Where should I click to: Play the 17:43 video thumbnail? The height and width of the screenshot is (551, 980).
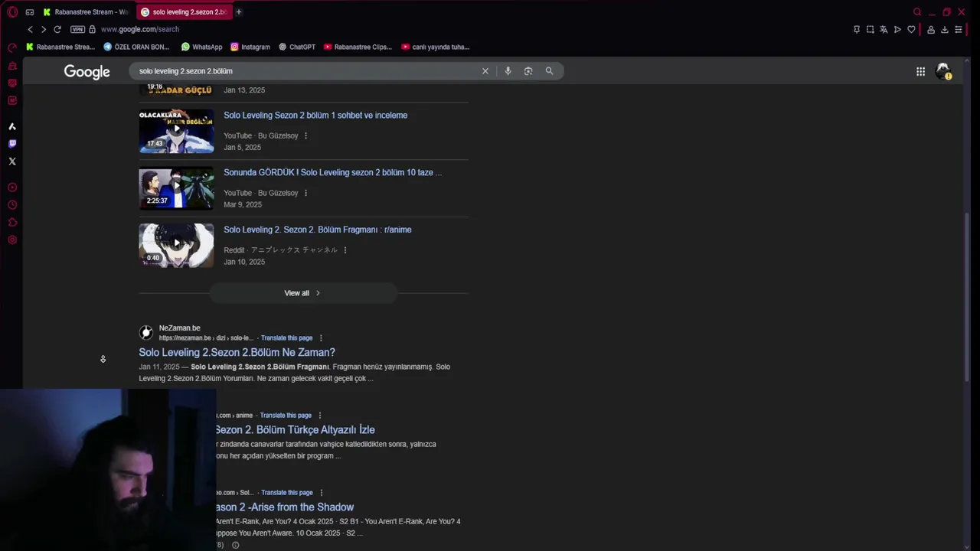click(176, 131)
